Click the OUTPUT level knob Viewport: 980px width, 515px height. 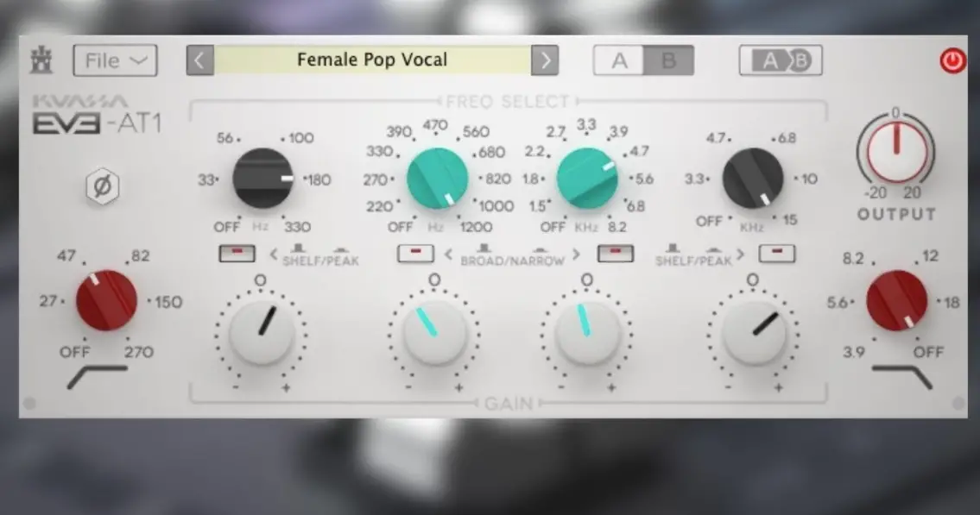(x=896, y=155)
